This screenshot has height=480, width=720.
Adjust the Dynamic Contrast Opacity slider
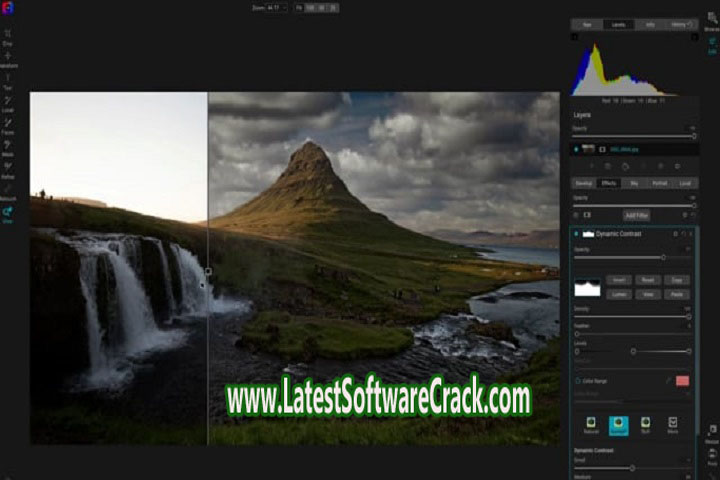633,258
